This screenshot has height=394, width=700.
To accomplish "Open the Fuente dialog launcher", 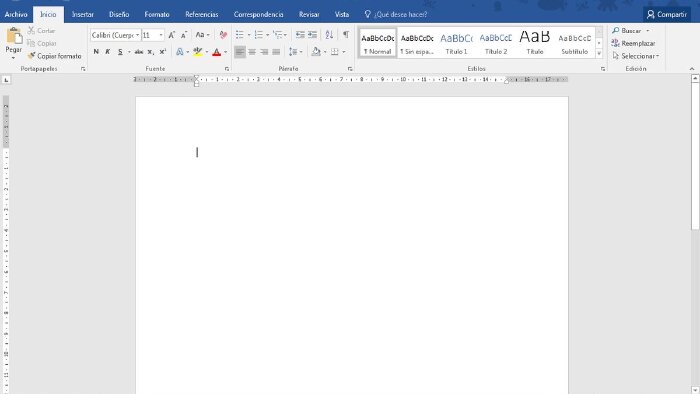I will [227, 69].
